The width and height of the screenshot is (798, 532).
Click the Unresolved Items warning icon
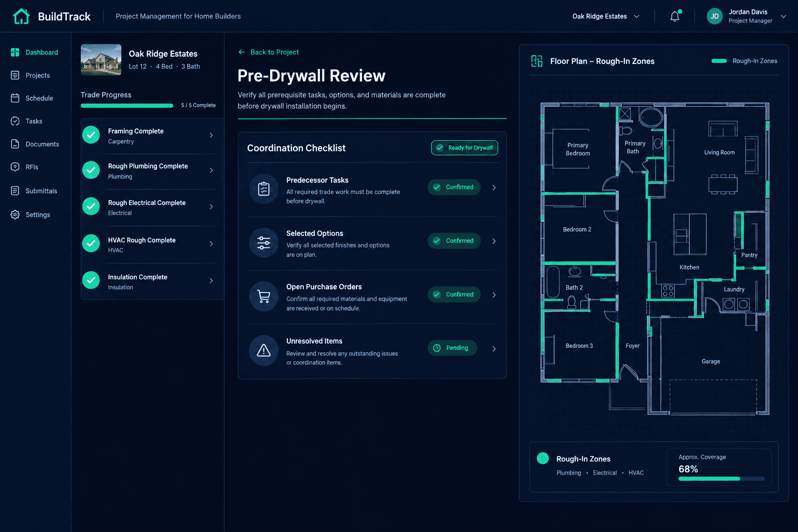coord(264,351)
